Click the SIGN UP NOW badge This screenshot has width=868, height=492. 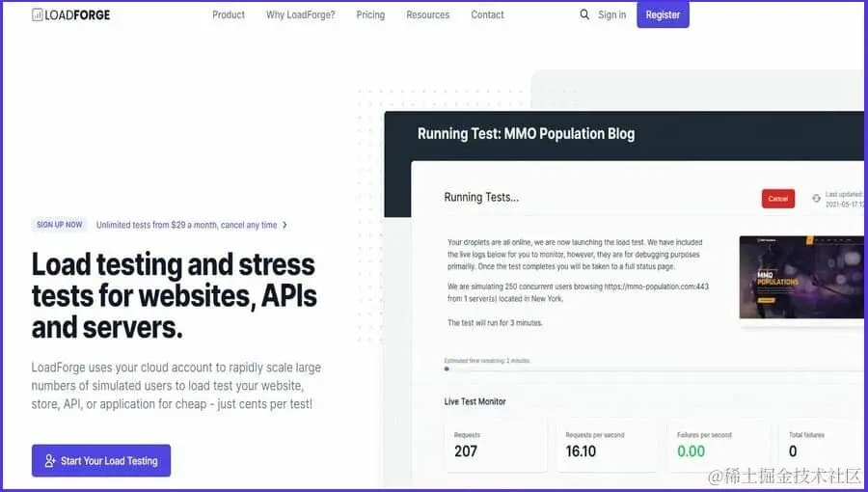pyautogui.click(x=59, y=225)
